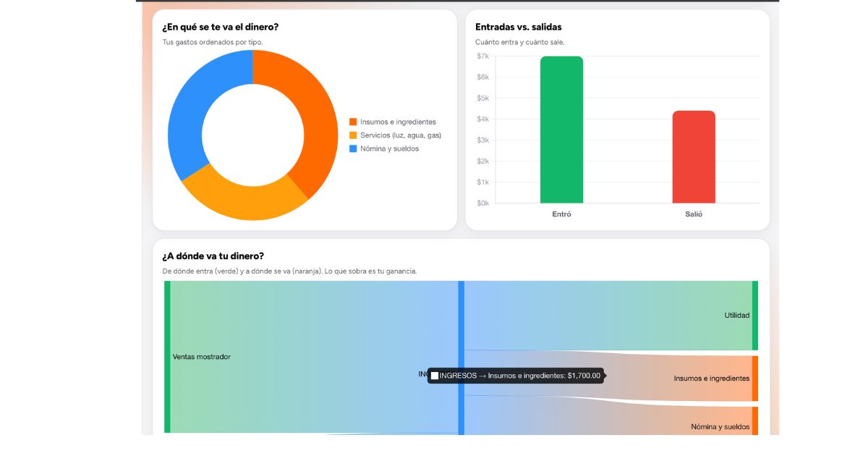
Task: Click the "$7k" y-axis value
Action: [x=482, y=56]
